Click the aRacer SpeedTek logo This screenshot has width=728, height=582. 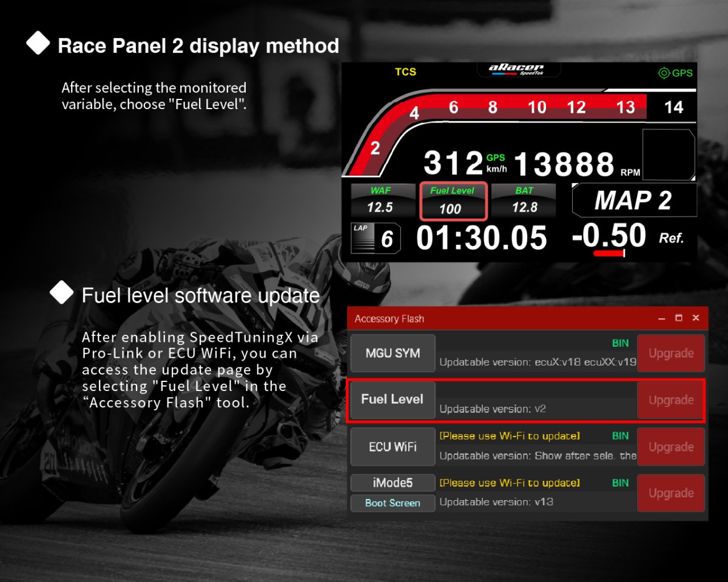pyautogui.click(x=516, y=70)
